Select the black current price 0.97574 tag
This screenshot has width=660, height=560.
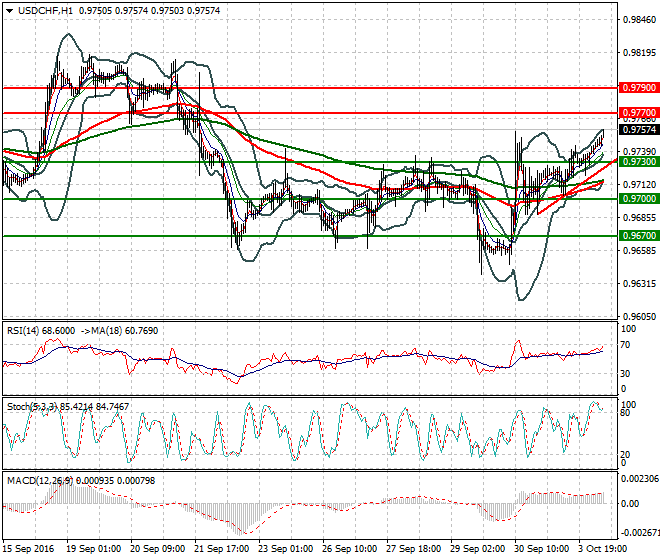639,130
